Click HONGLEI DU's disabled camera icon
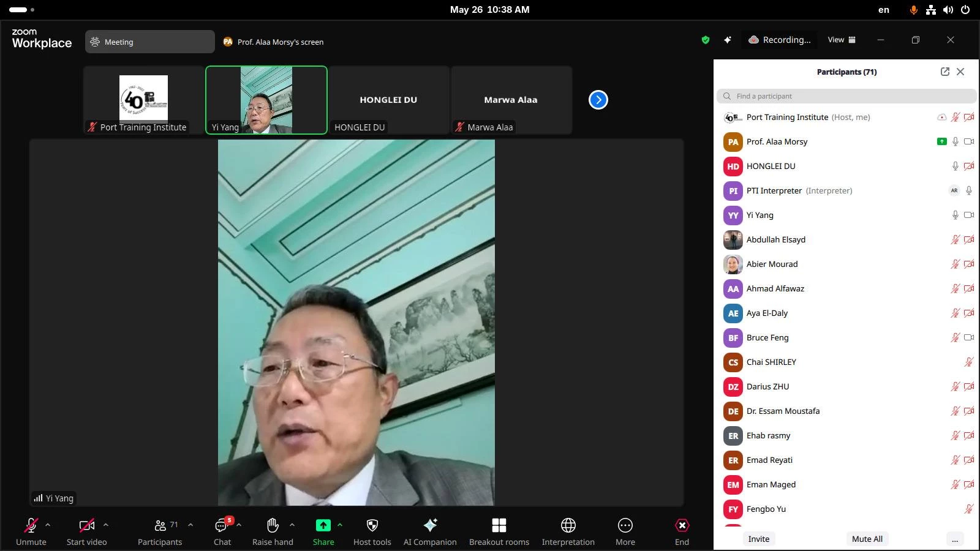This screenshot has height=551, width=980. 969,166
